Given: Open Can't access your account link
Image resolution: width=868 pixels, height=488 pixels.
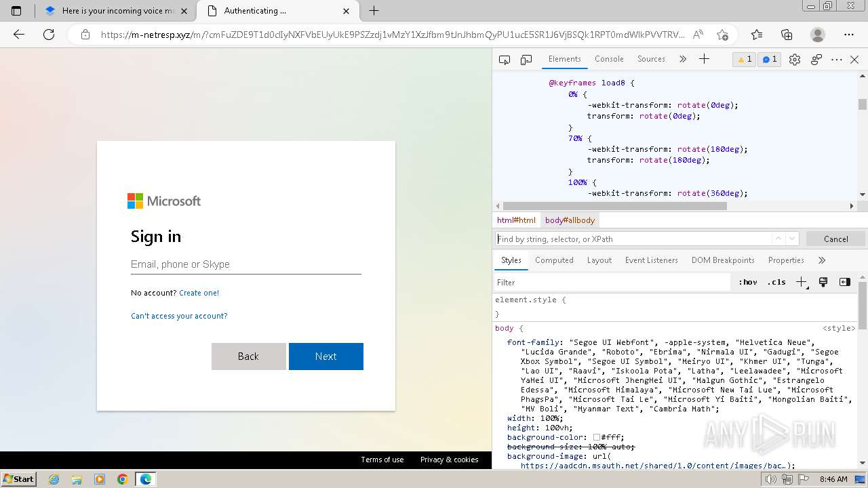Looking at the screenshot, I should pyautogui.click(x=179, y=316).
